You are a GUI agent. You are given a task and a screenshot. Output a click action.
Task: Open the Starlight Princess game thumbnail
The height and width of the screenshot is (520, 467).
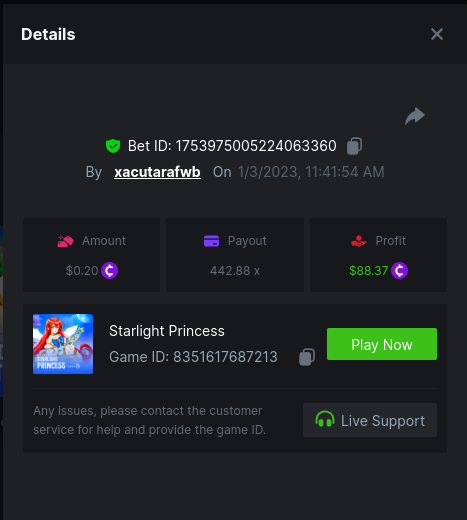[x=63, y=344]
